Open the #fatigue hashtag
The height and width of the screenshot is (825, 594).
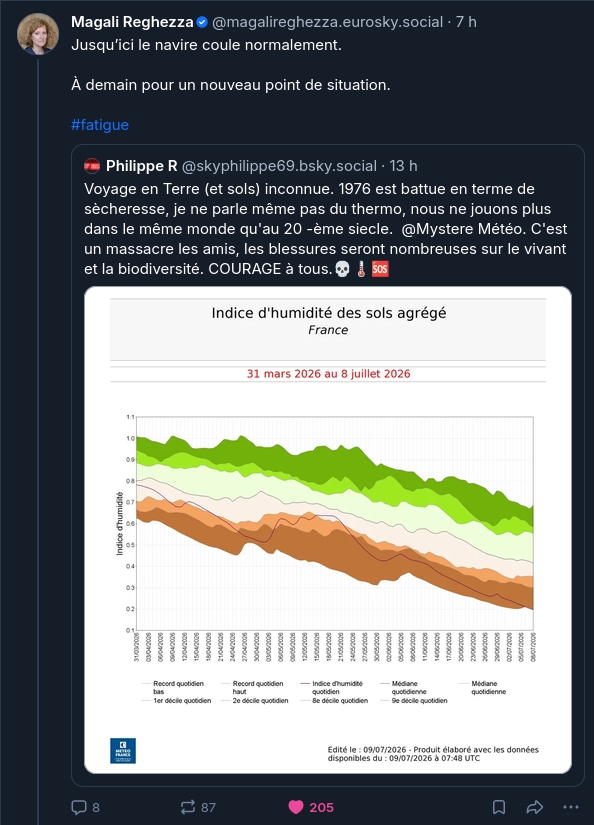click(x=100, y=125)
